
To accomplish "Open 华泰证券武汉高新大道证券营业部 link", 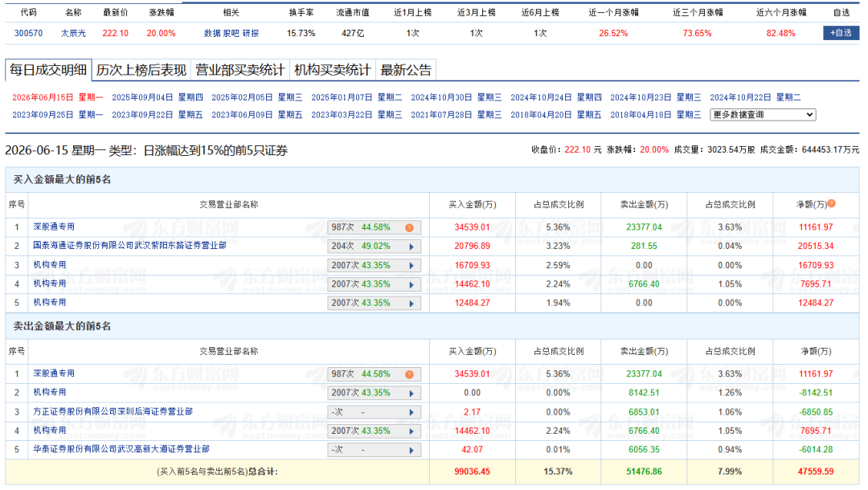I will click(121, 449).
